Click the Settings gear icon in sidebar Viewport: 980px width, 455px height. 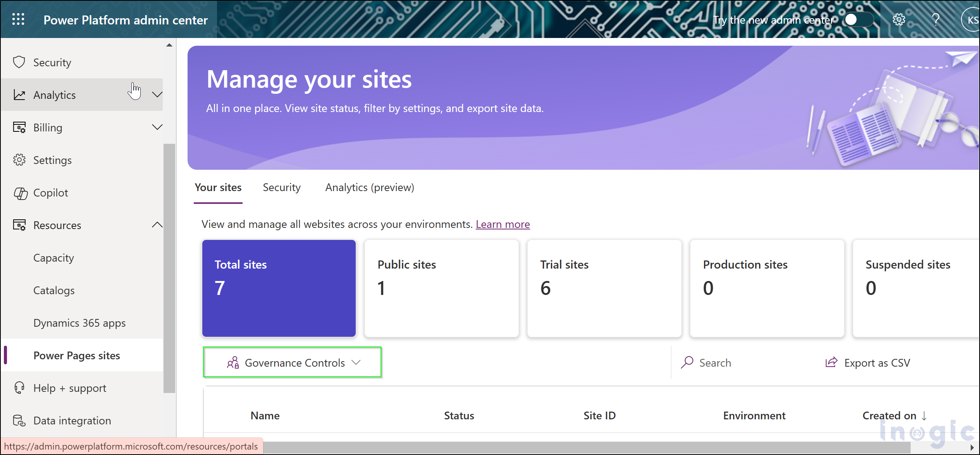tap(19, 160)
